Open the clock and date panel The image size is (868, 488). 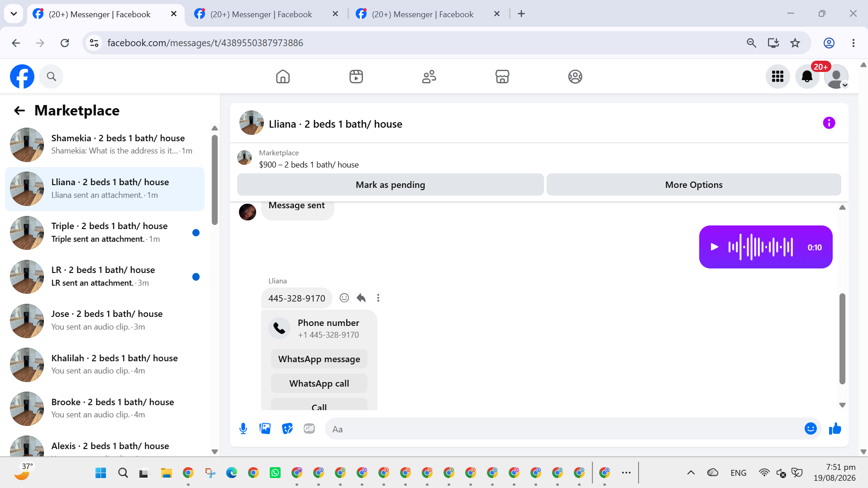[834, 473]
